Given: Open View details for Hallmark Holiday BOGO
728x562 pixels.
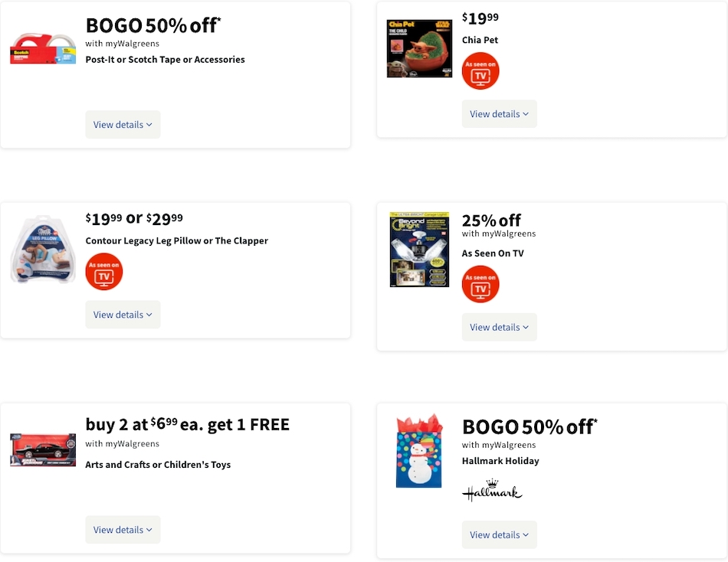Looking at the screenshot, I should coord(499,534).
